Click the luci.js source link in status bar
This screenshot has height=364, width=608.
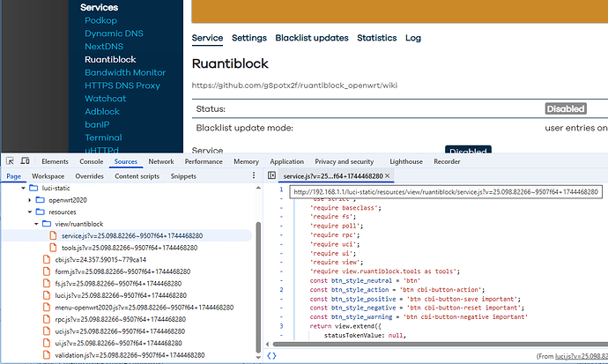click(582, 356)
